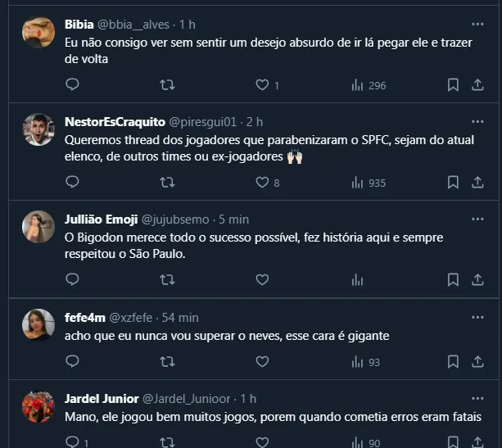502x448 pixels.
Task: Open more menu on fefe4m's tweet
Action: point(477,316)
